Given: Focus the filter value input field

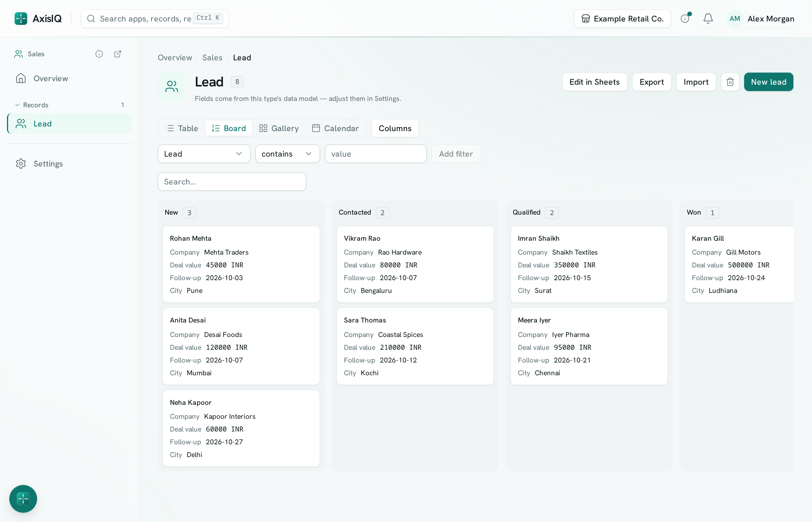Looking at the screenshot, I should [x=376, y=154].
